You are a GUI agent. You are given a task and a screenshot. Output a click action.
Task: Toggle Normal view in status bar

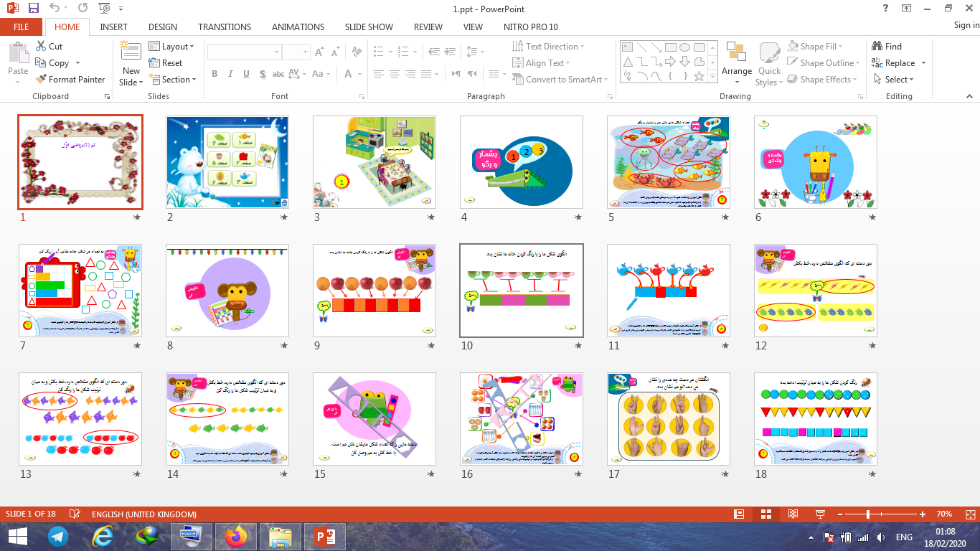click(739, 514)
